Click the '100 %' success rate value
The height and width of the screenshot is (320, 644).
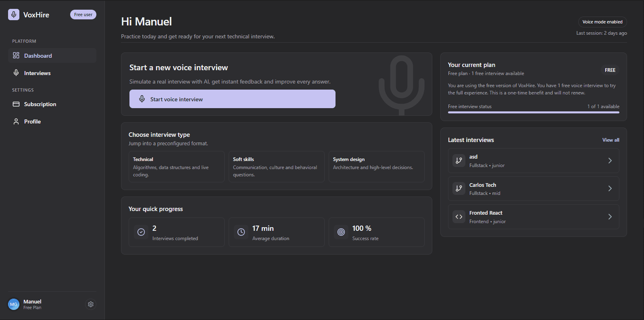362,228
